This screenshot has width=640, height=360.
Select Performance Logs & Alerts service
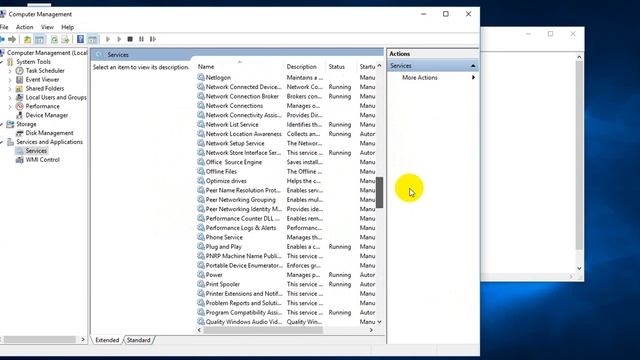pyautogui.click(x=241, y=228)
